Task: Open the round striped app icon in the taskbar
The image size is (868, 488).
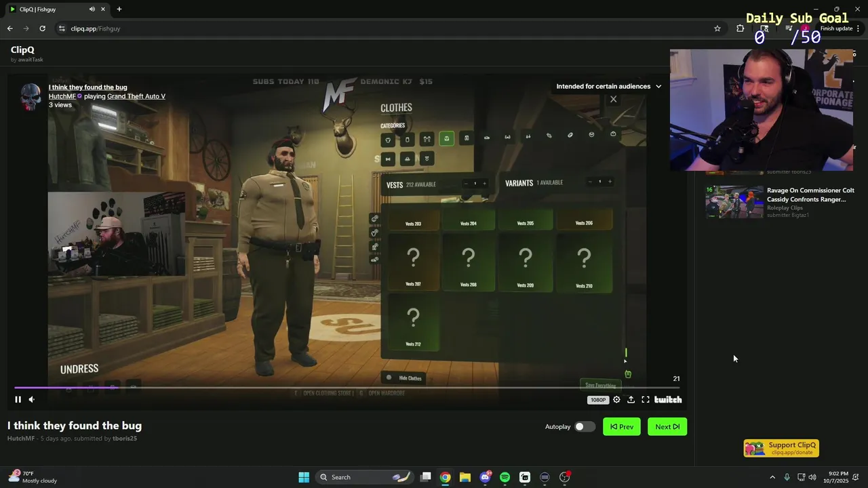Action: point(545,477)
